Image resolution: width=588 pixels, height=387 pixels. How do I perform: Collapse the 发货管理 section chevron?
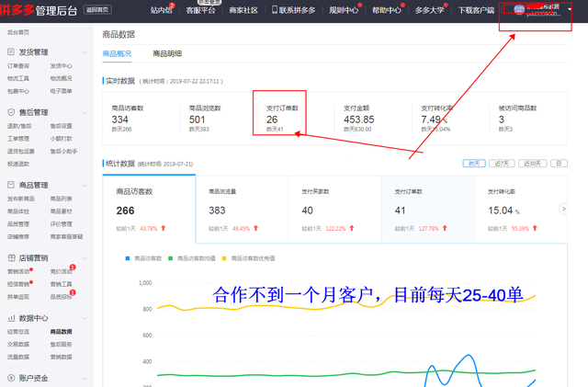[x=84, y=52]
